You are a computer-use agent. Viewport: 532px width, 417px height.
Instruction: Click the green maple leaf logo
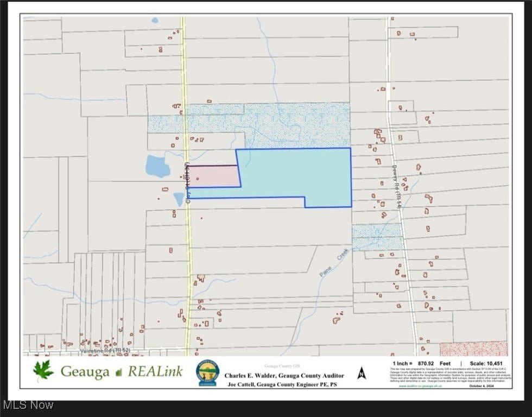point(43,370)
